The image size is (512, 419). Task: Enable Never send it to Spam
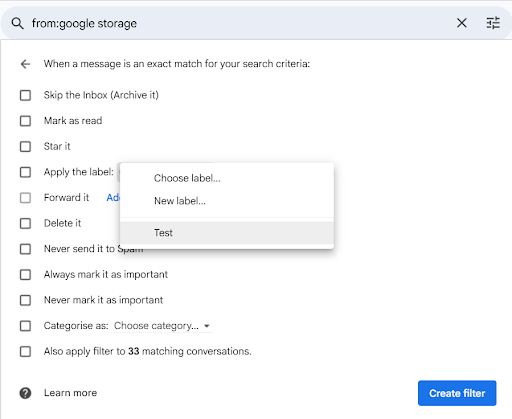(x=25, y=249)
